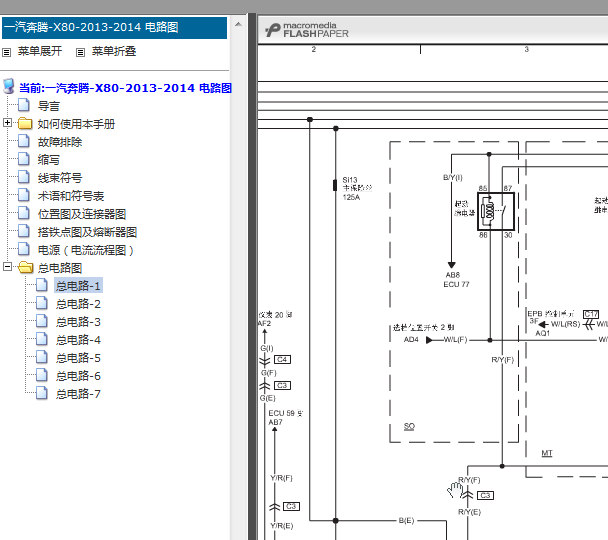The height and width of the screenshot is (540, 608).
Task: Click the page icon for 电源（电流流程图）
Action: pos(24,249)
